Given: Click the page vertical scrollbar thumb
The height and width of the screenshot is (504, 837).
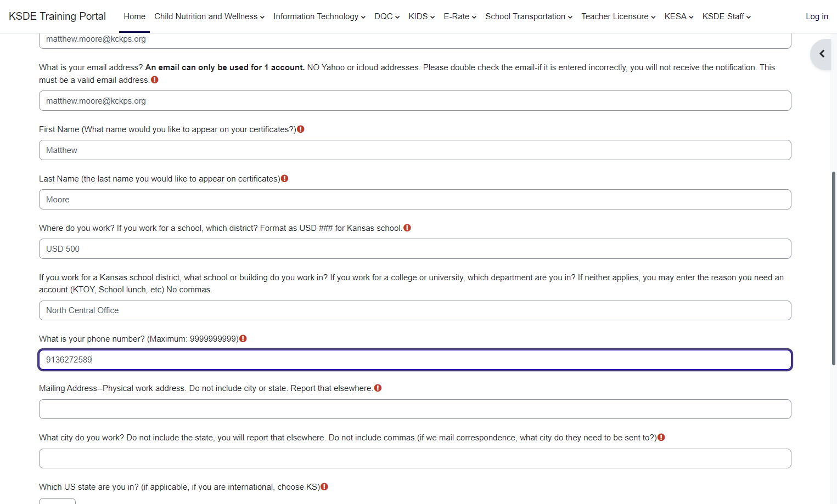Looking at the screenshot, I should point(834,269).
